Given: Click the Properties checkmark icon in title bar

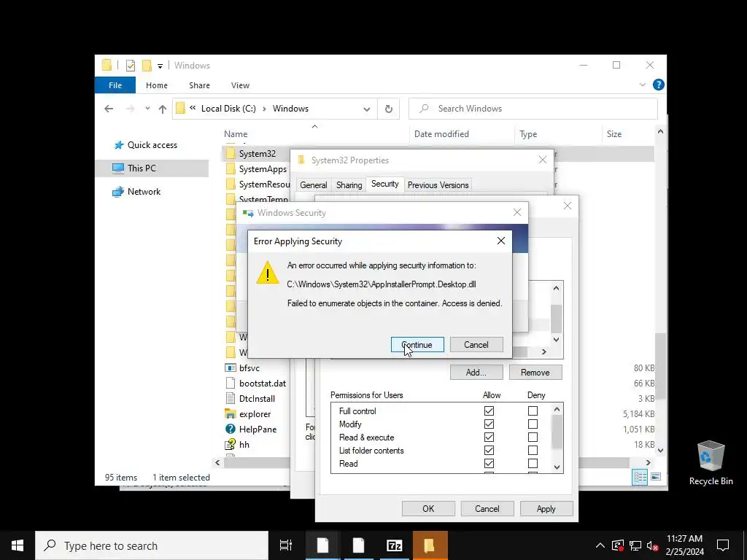Looking at the screenshot, I should [130, 65].
